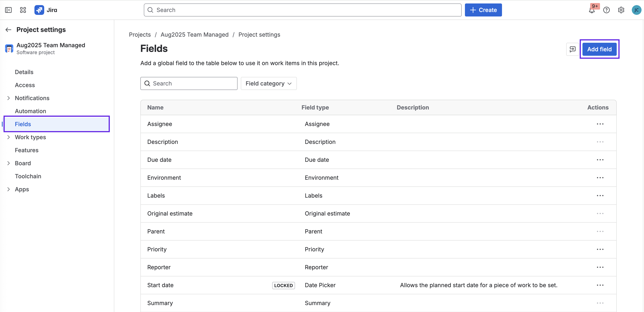The width and height of the screenshot is (644, 312).
Task: Open the actions menu for the Assignee row
Action: click(600, 124)
